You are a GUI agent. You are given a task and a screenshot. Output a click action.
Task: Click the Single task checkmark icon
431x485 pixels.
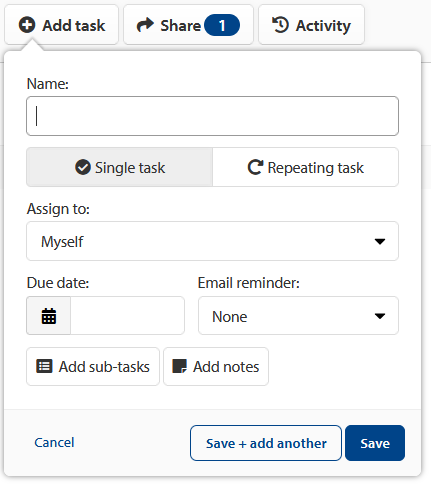[x=83, y=167]
